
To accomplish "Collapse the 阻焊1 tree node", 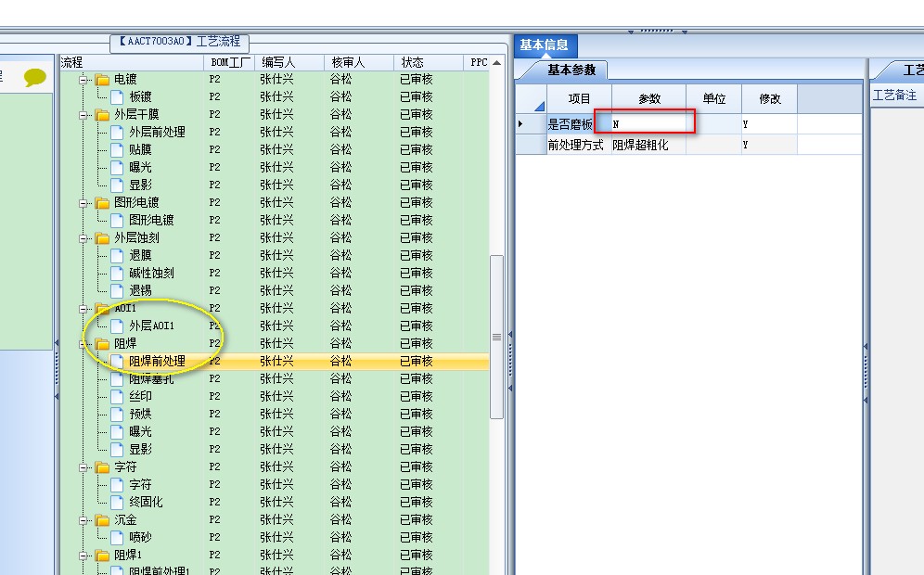I will pos(83,556).
